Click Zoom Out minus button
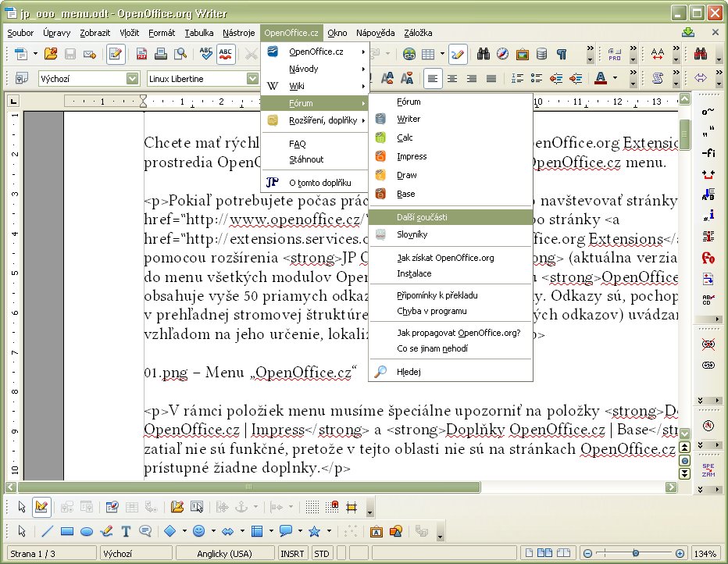Screen dimensions: 728x564 point(587,554)
